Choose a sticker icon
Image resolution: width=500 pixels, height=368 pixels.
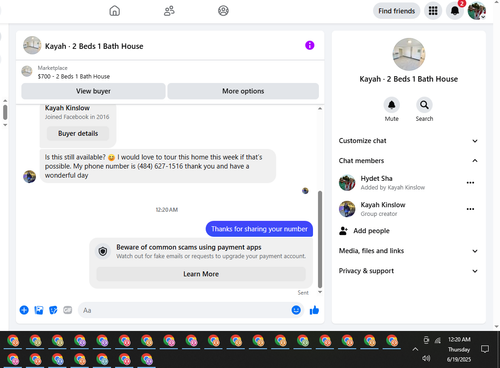coord(53,310)
